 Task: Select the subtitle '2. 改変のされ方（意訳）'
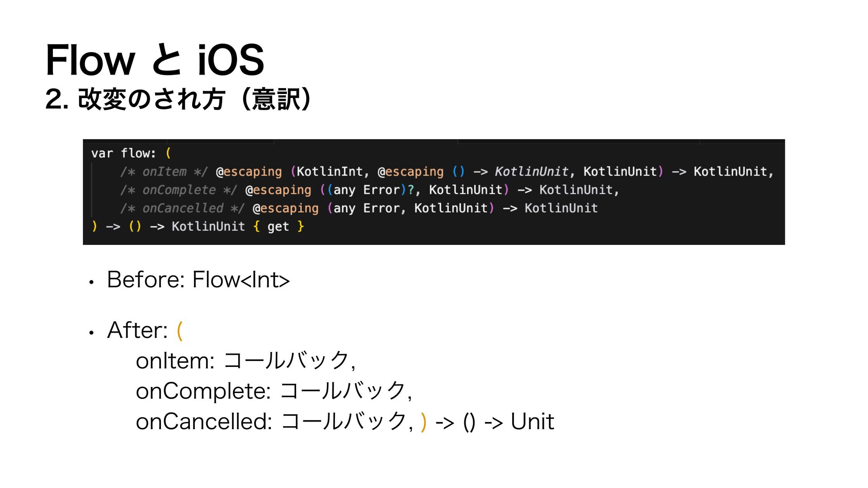[179, 99]
